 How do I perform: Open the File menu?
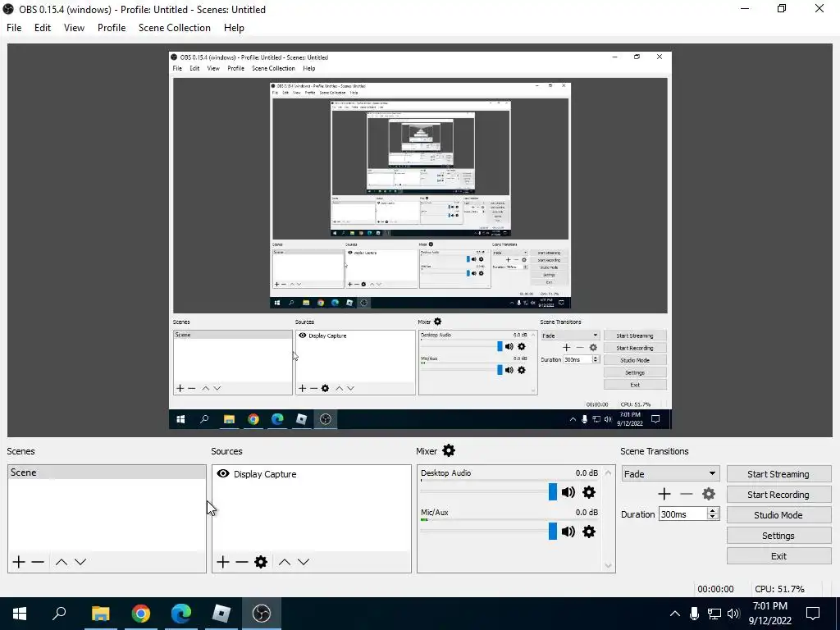pos(14,28)
